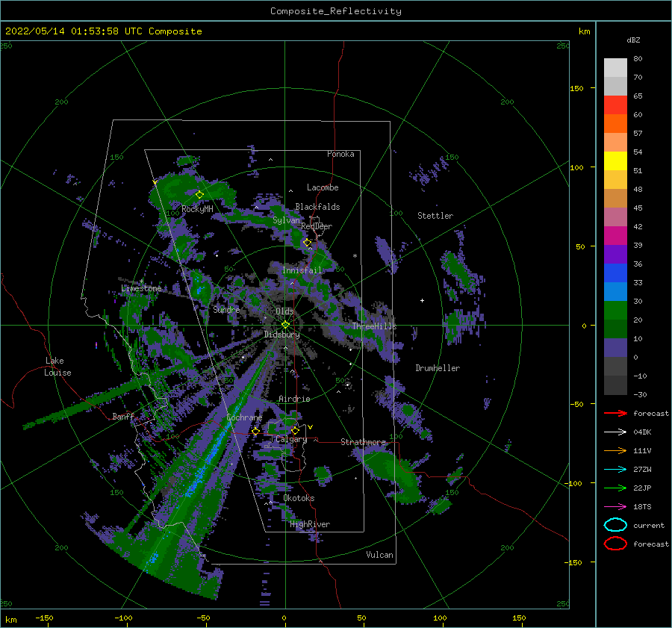Click the RockyMH station label

point(197,209)
